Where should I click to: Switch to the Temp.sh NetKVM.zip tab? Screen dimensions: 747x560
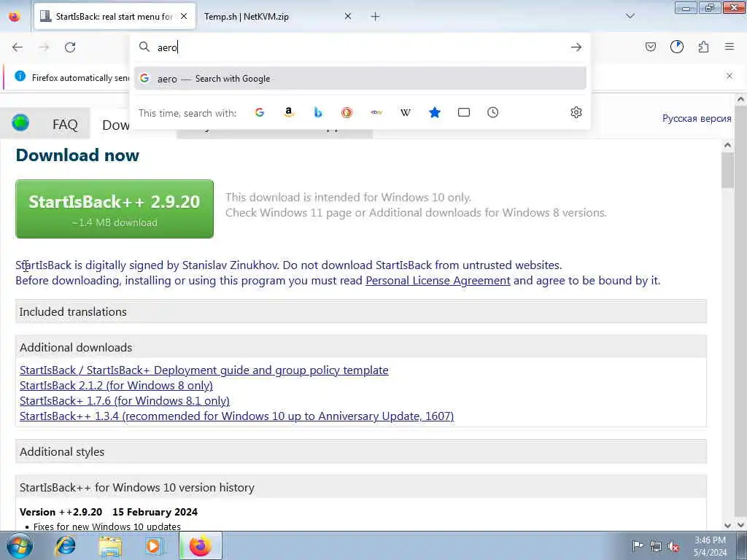coord(278,16)
